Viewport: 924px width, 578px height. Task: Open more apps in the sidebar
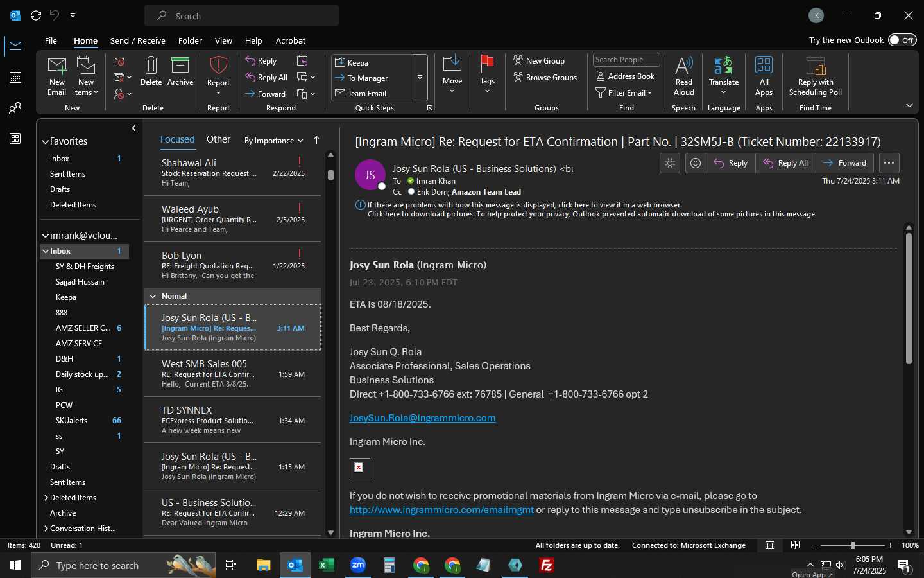(x=15, y=139)
